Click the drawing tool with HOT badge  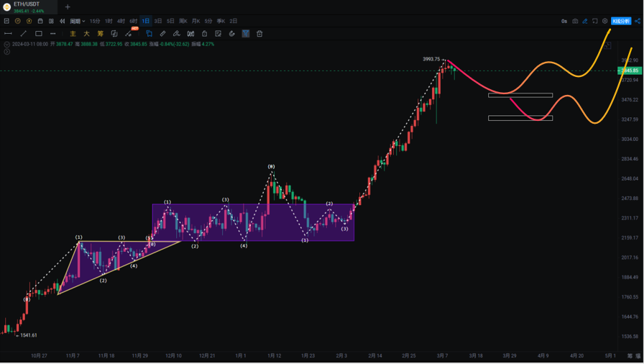(129, 33)
